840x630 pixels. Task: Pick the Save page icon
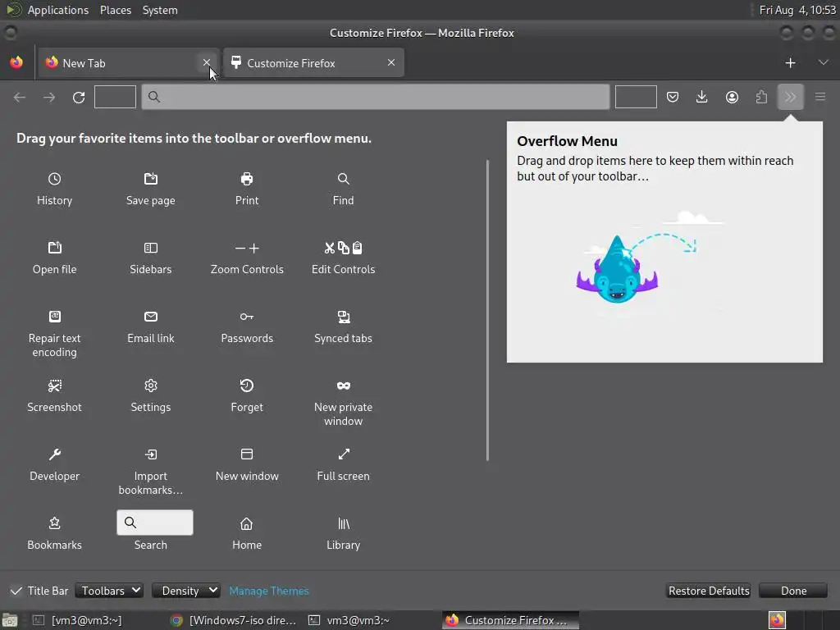pos(151,179)
